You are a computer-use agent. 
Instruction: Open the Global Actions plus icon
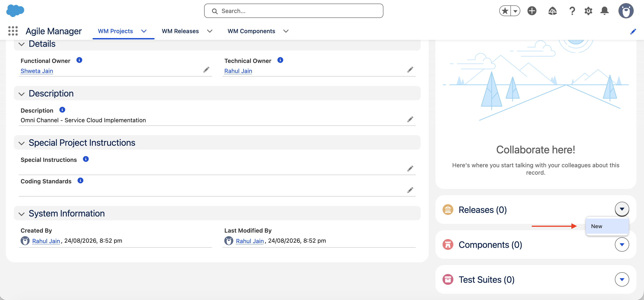point(532,11)
